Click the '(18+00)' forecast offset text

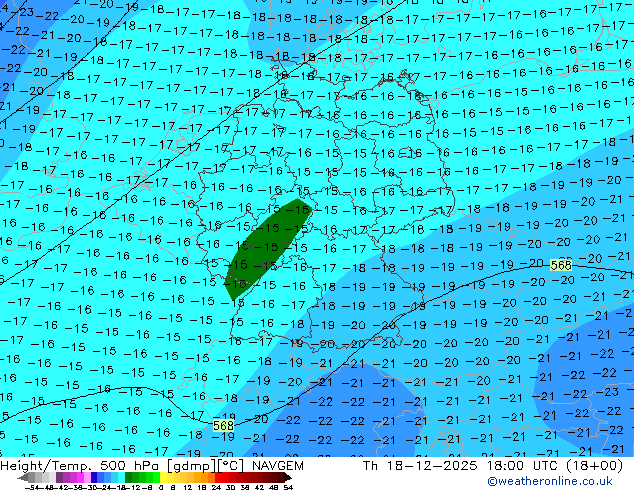coord(595,466)
